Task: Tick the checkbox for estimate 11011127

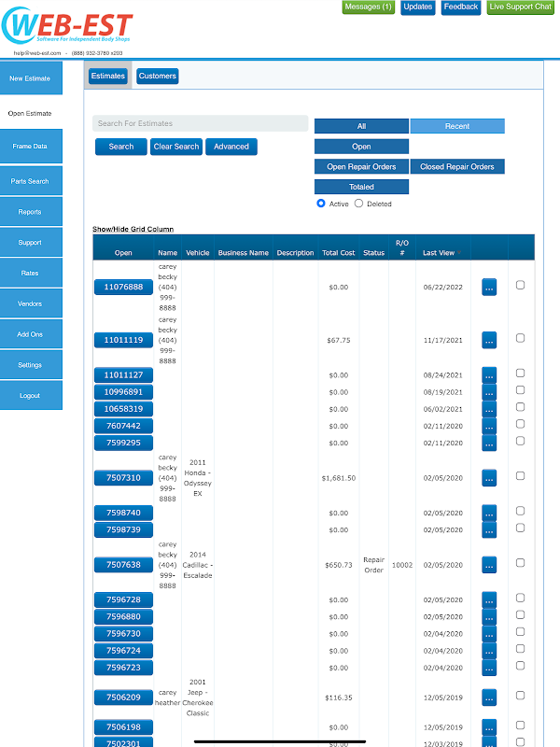Action: [521, 373]
